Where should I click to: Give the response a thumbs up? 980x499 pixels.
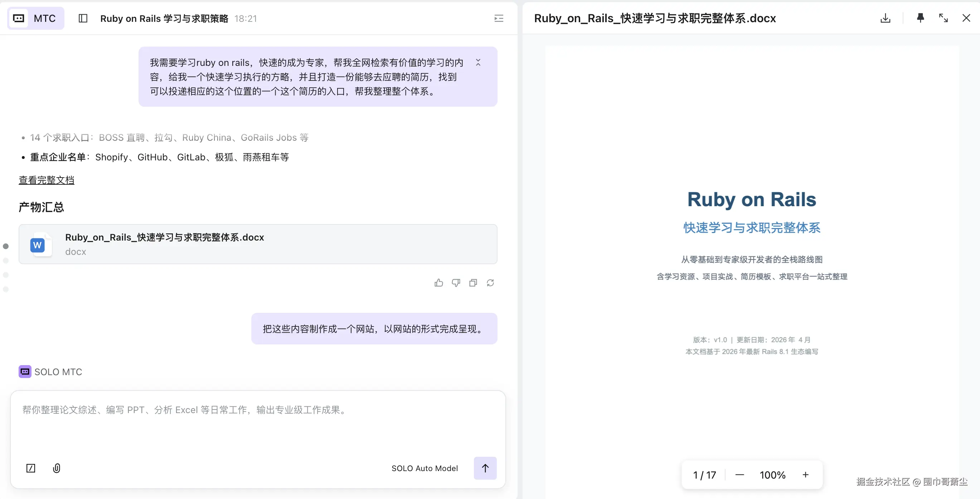pyautogui.click(x=439, y=282)
